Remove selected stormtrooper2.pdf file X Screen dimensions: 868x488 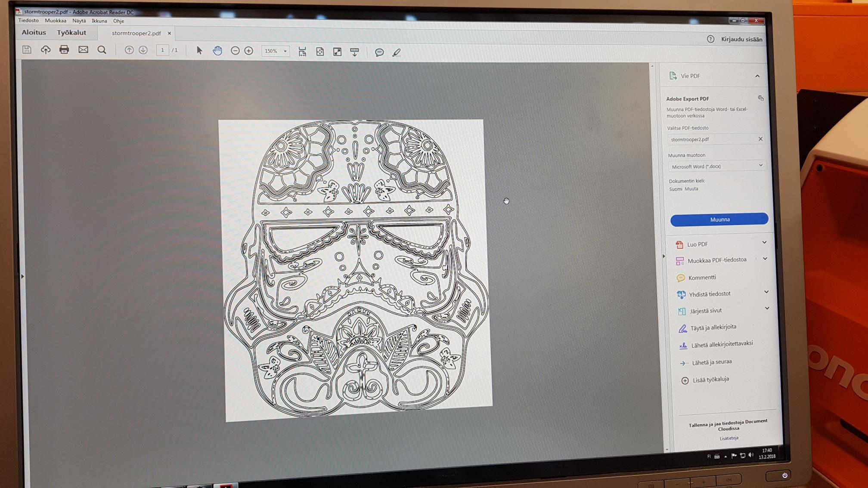coord(761,139)
